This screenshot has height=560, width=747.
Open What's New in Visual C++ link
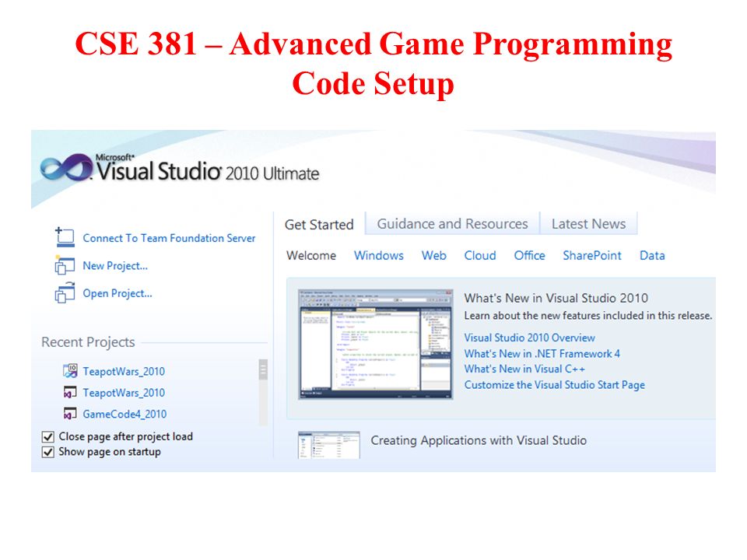pos(524,369)
